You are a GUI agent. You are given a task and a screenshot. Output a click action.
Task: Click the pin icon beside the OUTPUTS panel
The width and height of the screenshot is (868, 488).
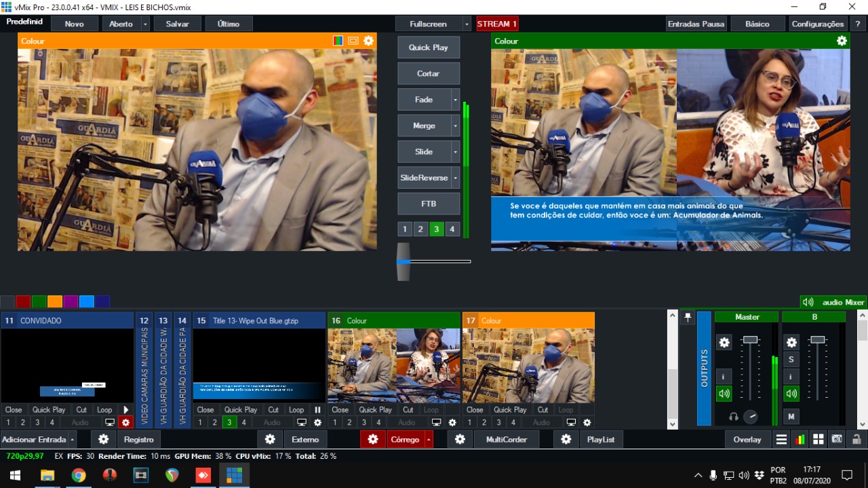pos(688,318)
